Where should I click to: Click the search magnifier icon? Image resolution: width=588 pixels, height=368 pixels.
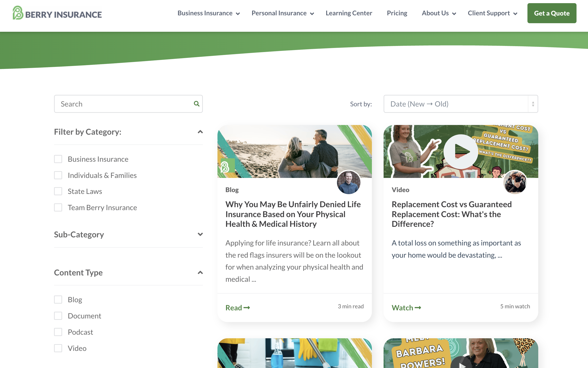(x=197, y=104)
